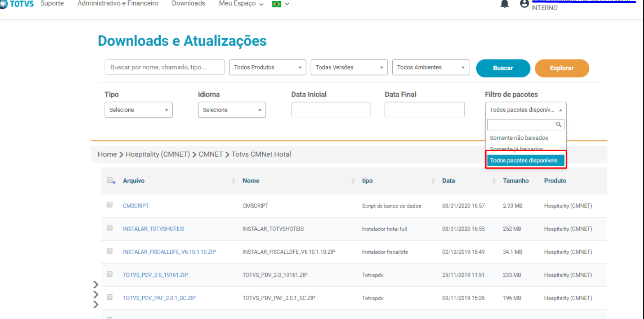Click the Script de banco de dados cell
This screenshot has height=319, width=644.
(391, 206)
